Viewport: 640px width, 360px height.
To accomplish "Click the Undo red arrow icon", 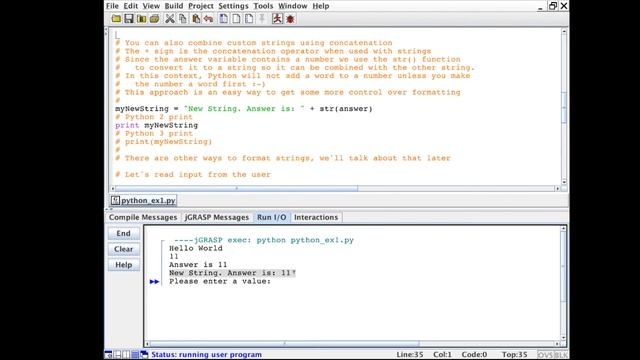I will tap(209, 19).
